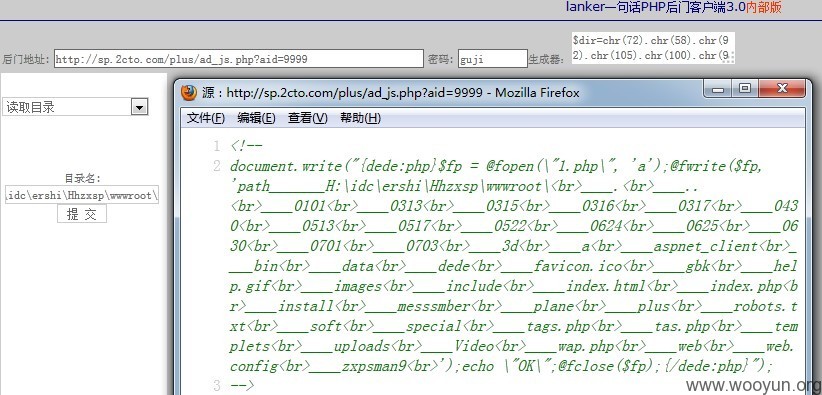Click the 'favicon.ico' text in the source

(x=578, y=266)
